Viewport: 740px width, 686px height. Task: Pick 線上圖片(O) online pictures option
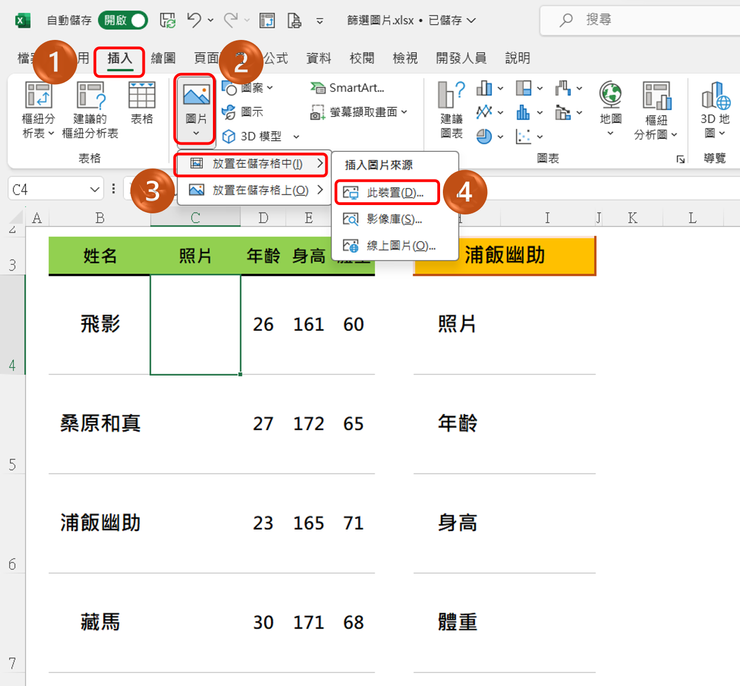[x=389, y=246]
